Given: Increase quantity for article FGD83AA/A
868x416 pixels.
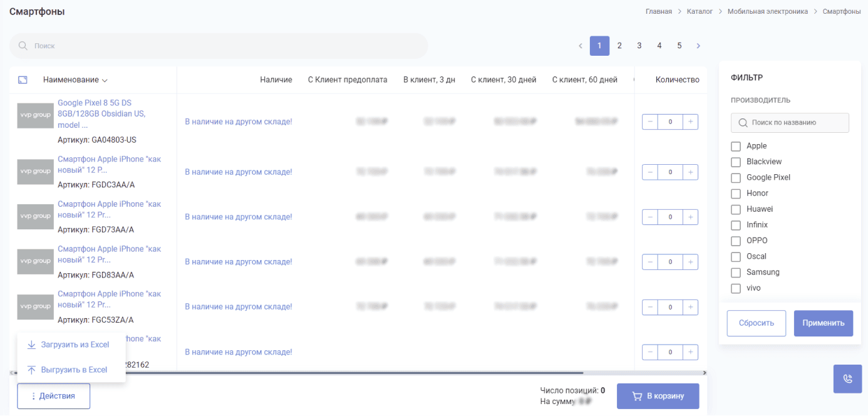Looking at the screenshot, I should [x=690, y=262].
